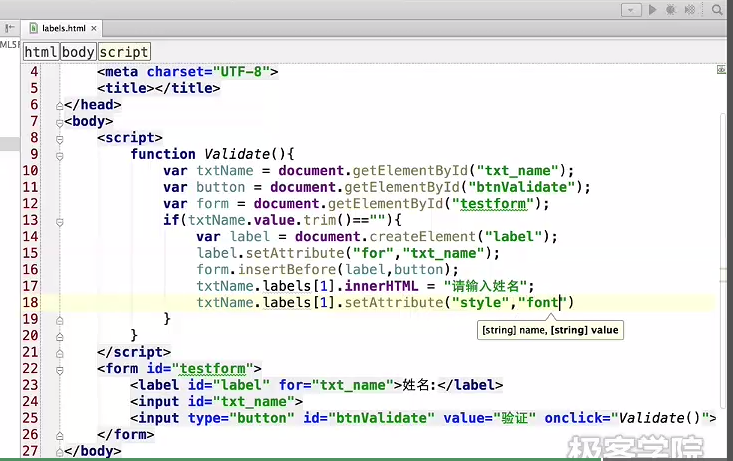This screenshot has height=461, width=733.
Task: Click the fold end marker on line 19
Action: pos(59,321)
